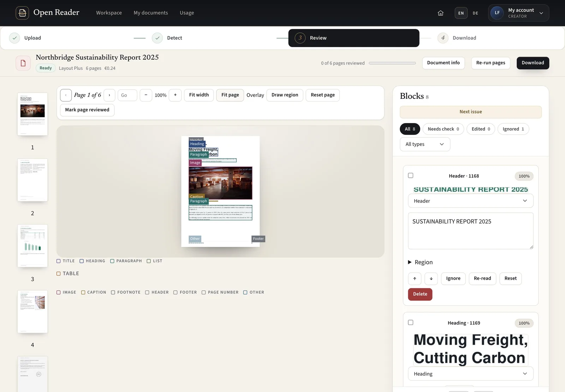The width and height of the screenshot is (565, 392).
Task: Open the Header block type dropdown
Action: coord(470,201)
